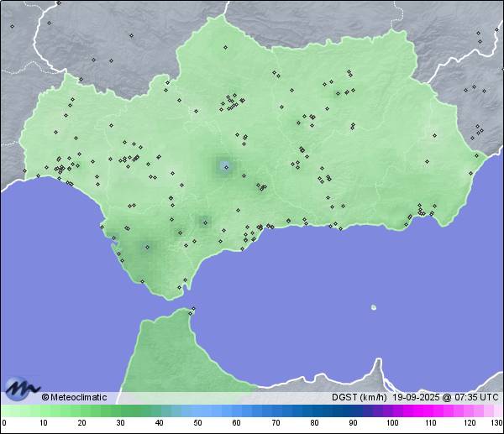This screenshot has width=504, height=434.
Task: Click the Meteoclimatic wave logo
Action: [22, 389]
